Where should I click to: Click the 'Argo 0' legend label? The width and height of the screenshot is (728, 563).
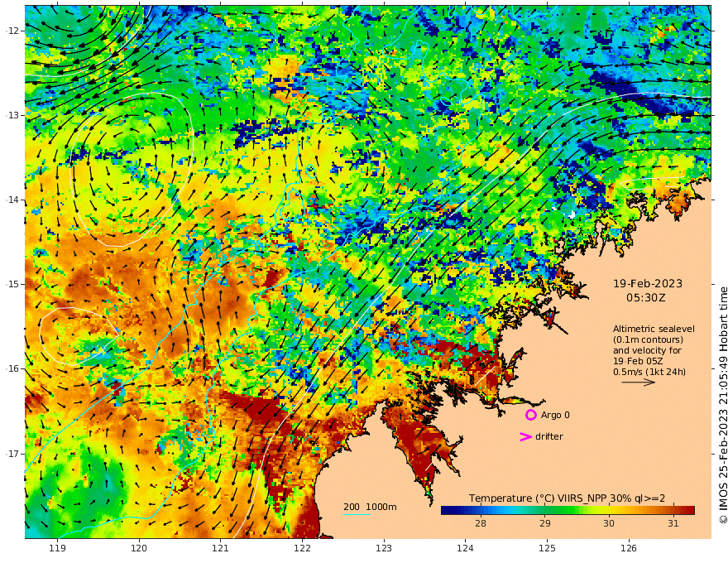(555, 415)
